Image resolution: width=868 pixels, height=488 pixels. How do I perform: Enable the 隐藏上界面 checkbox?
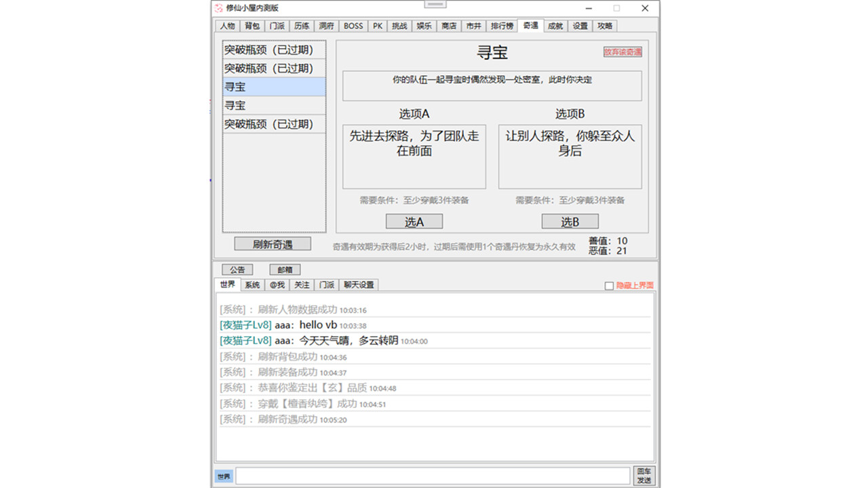pos(608,285)
